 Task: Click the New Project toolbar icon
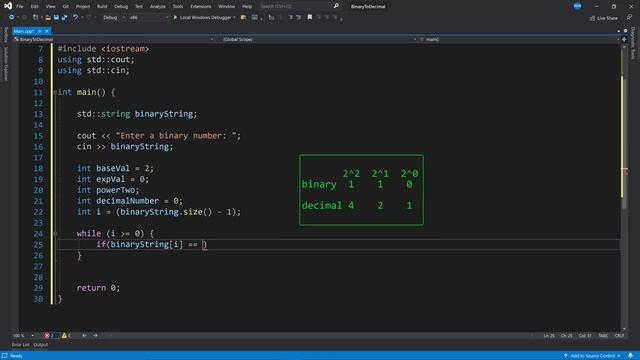(x=36, y=18)
